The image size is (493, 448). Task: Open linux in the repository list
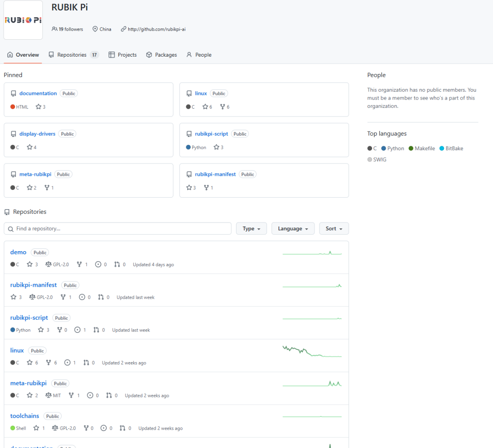[x=17, y=350]
